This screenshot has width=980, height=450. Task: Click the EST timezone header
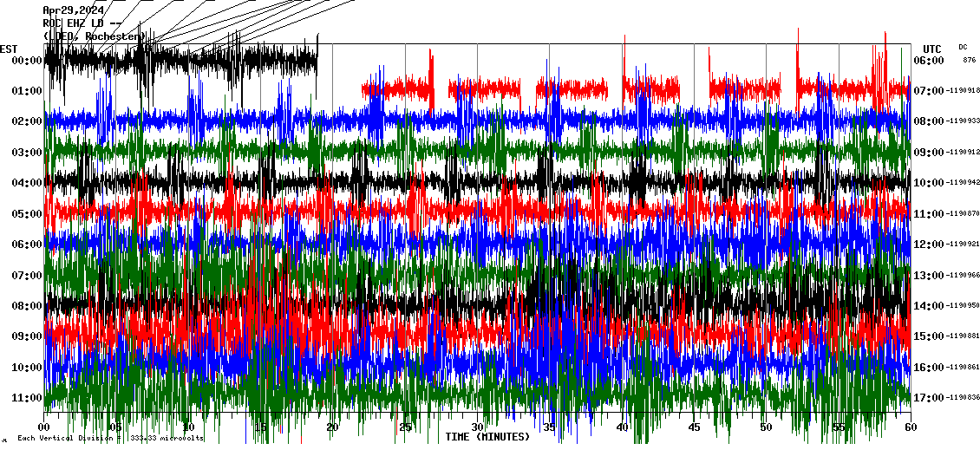(x=9, y=49)
